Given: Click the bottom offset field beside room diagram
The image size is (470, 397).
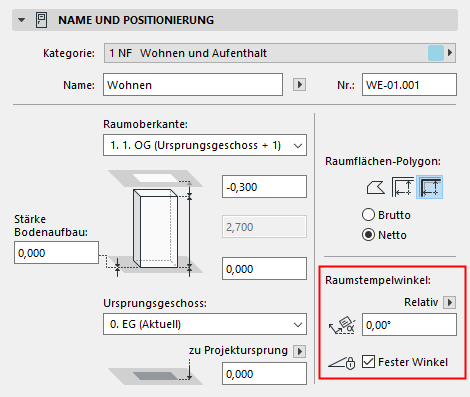Looking at the screenshot, I should (x=264, y=268).
